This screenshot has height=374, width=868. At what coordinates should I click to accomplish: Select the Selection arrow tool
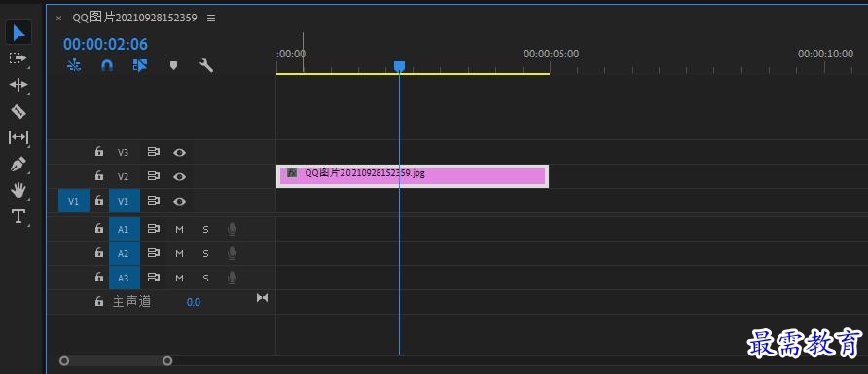[x=18, y=33]
